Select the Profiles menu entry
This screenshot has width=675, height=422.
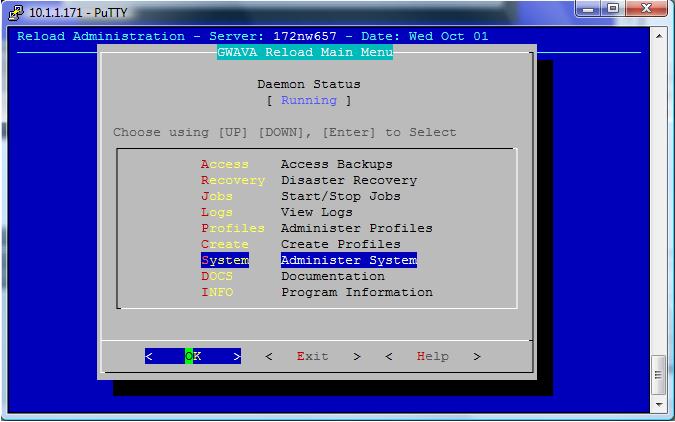233,228
